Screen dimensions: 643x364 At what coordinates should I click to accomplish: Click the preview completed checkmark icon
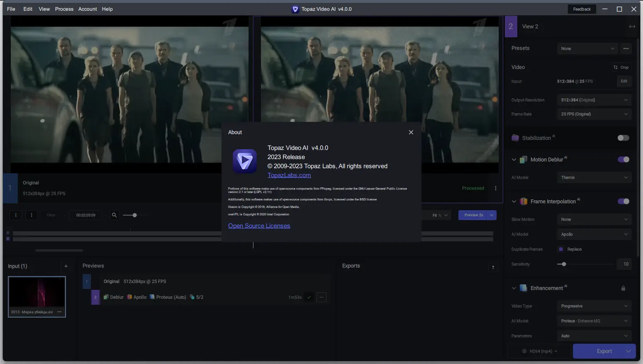tap(309, 297)
